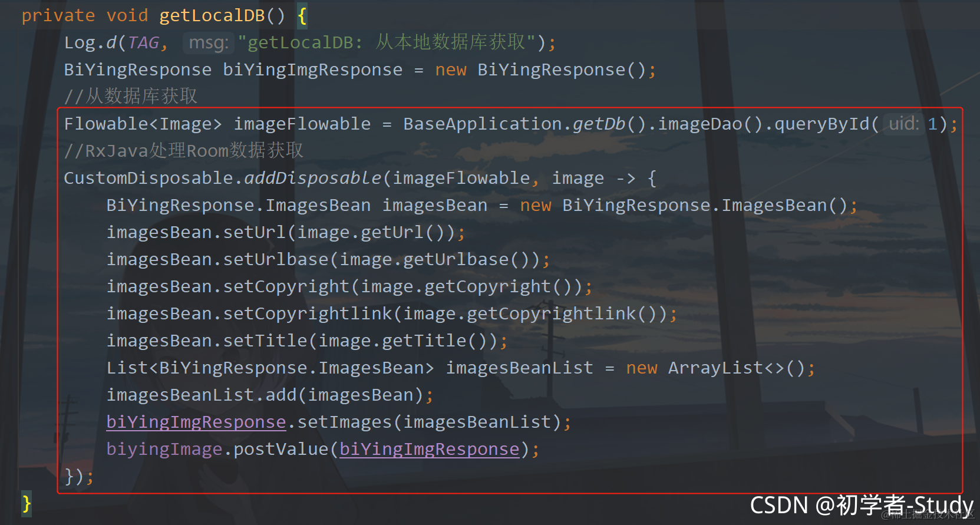Click underlined biYingImgResponse before setImages
The height and width of the screenshot is (525, 980).
point(196,422)
